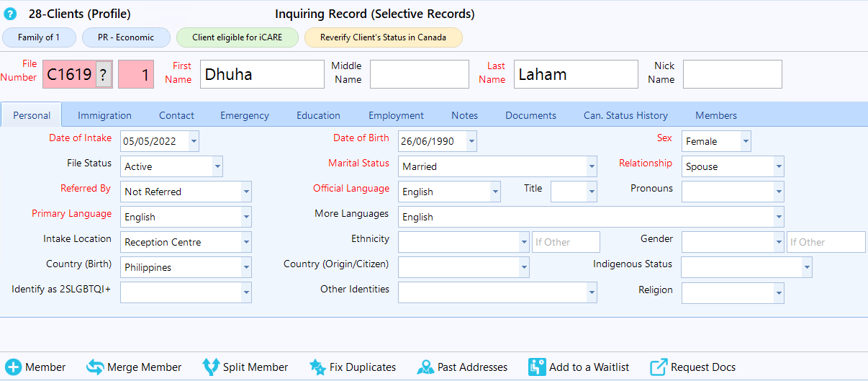Viewport: 868px width, 381px height.
Task: Expand the Gender dropdown
Action: (779, 242)
